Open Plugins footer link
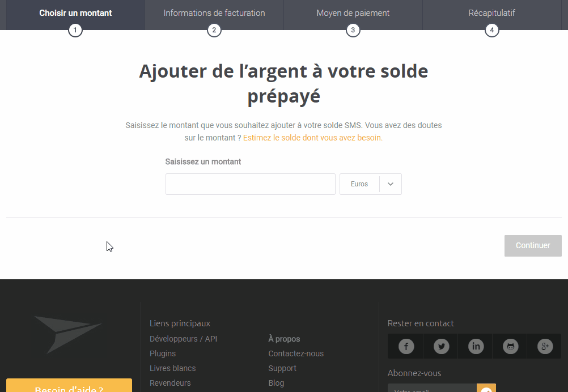 [163, 353]
